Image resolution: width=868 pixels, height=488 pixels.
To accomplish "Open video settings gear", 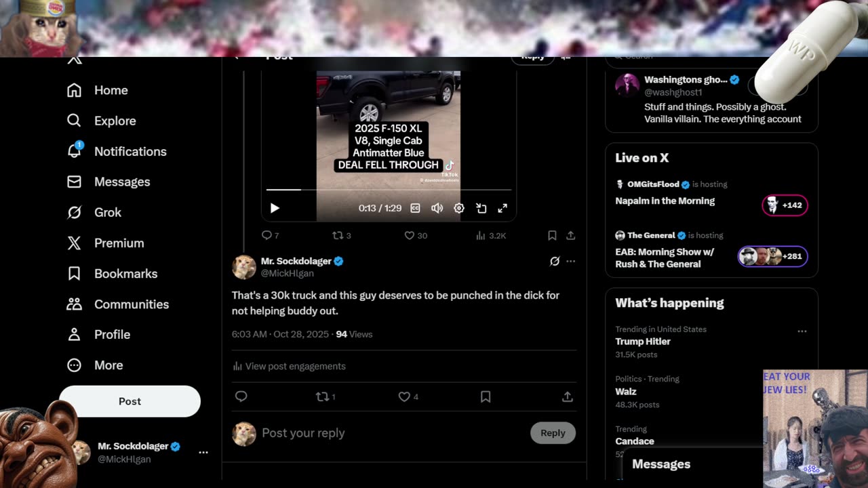I will point(459,208).
